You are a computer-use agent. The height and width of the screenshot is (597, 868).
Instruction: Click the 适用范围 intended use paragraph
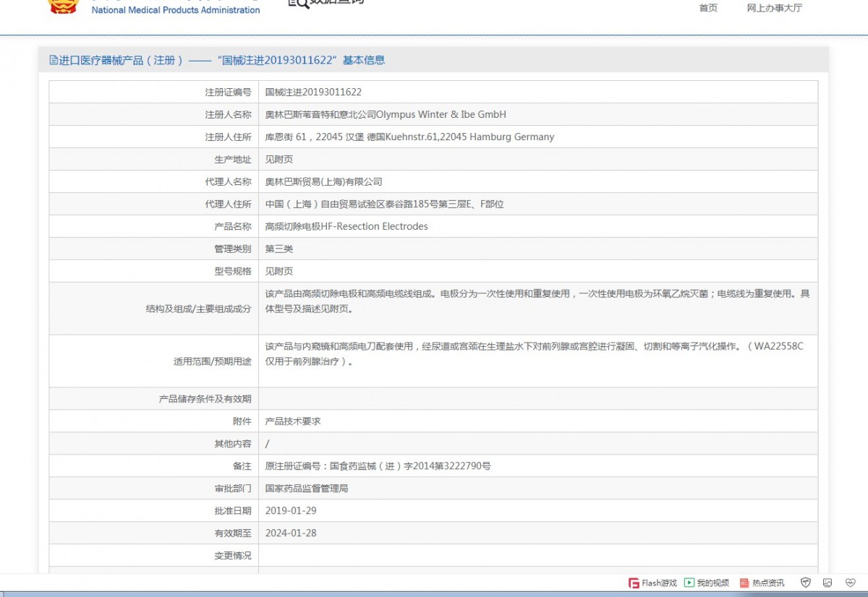point(535,354)
